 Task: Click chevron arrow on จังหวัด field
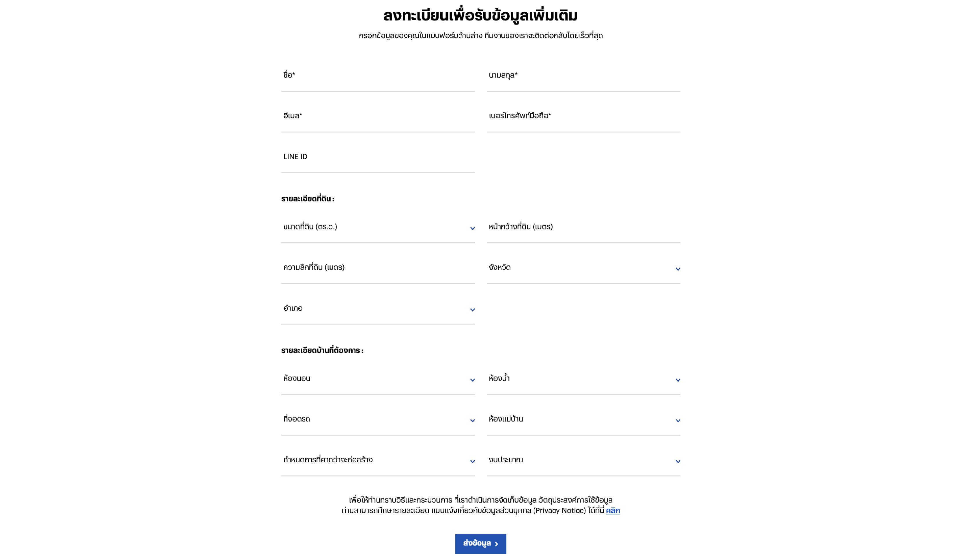coord(677,269)
